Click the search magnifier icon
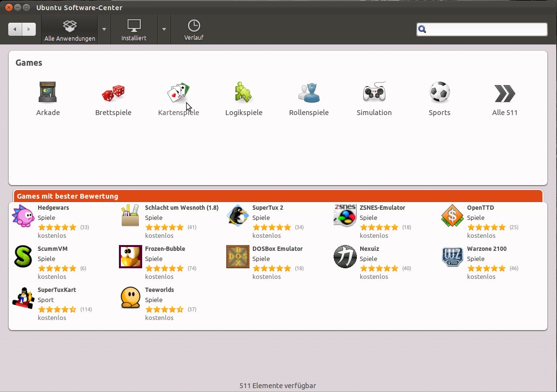Viewport: 557px width, 392px height. point(422,29)
